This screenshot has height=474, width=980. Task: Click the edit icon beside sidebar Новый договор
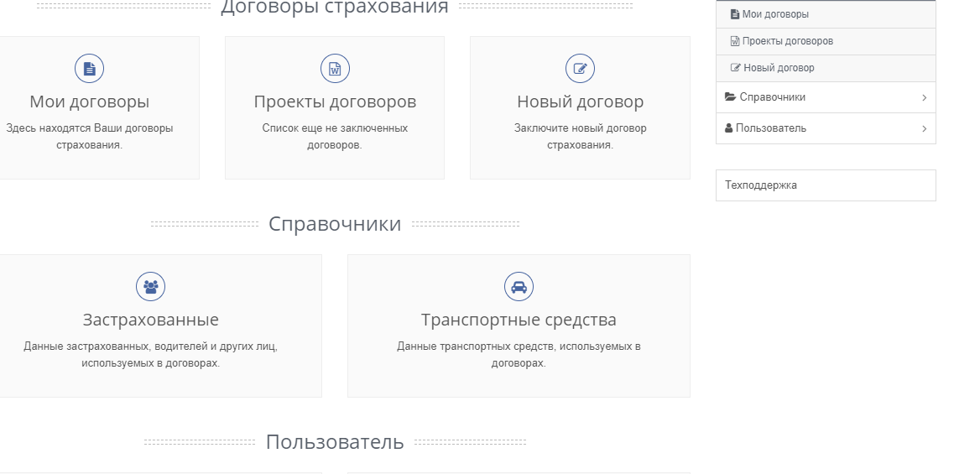point(736,68)
